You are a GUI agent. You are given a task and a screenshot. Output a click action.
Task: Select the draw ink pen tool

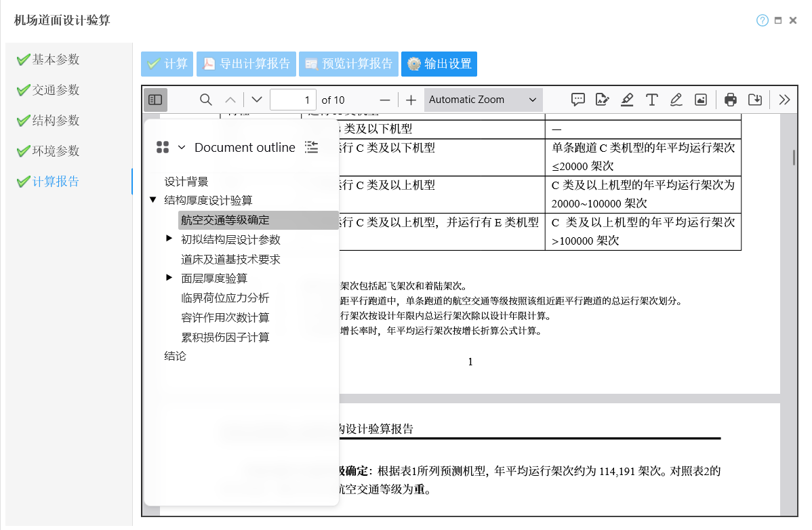tap(676, 100)
